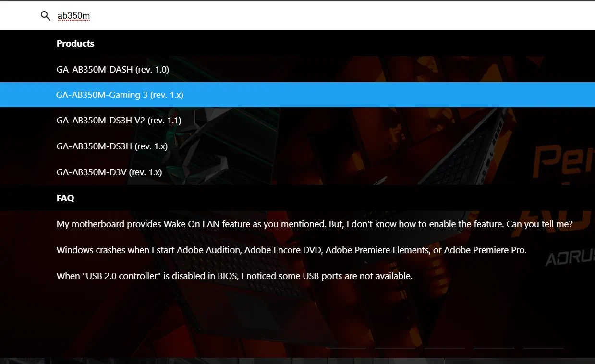
Task: Open GA-AB350M-DASH (rev. 1.0) product
Action: (113, 69)
